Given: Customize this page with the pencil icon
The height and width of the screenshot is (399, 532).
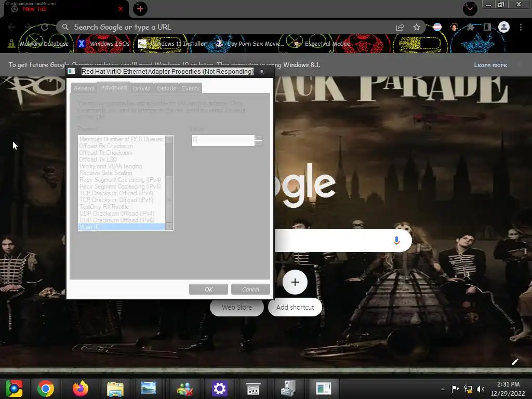Looking at the screenshot, I should pyautogui.click(x=515, y=362).
